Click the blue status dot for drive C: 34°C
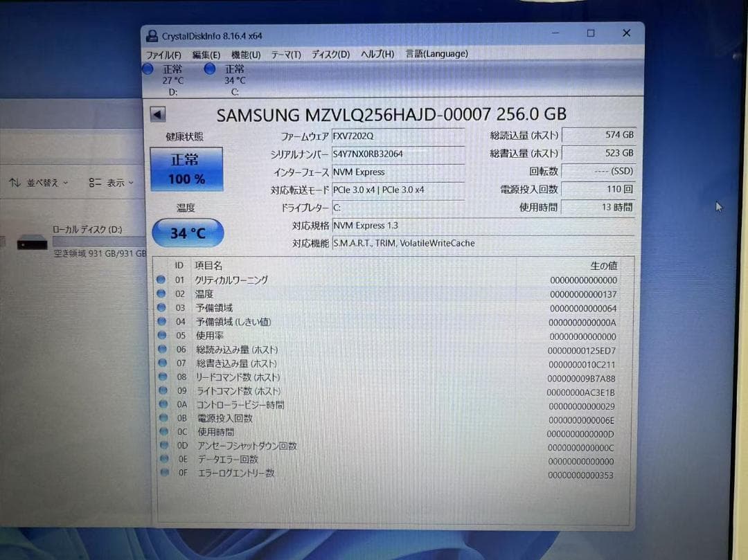748x560 pixels. pyautogui.click(x=209, y=69)
